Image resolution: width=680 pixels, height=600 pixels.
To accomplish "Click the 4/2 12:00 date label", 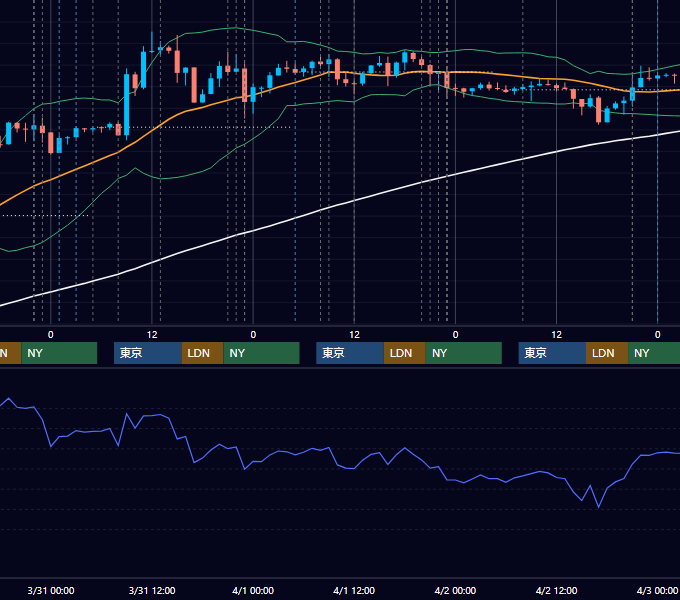I will click(556, 590).
